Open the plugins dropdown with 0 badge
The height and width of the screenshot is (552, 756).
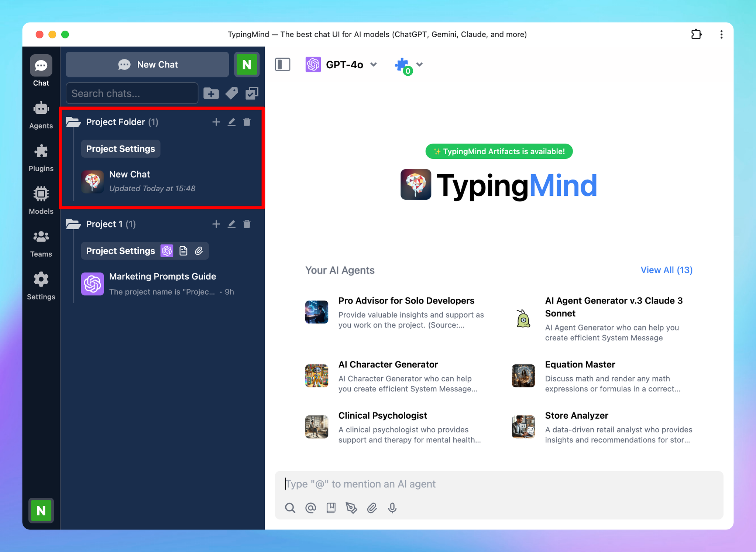coord(408,66)
